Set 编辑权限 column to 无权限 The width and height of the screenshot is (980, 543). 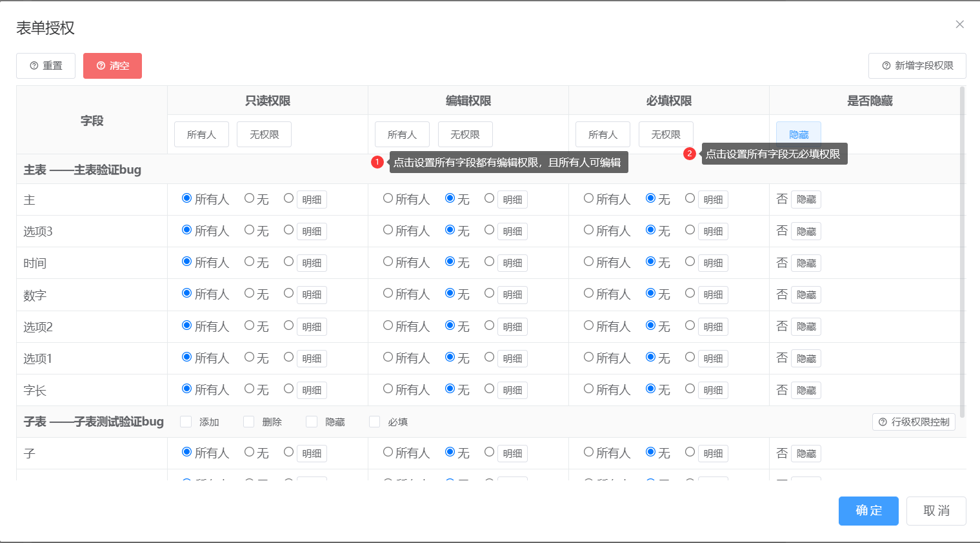pos(465,134)
